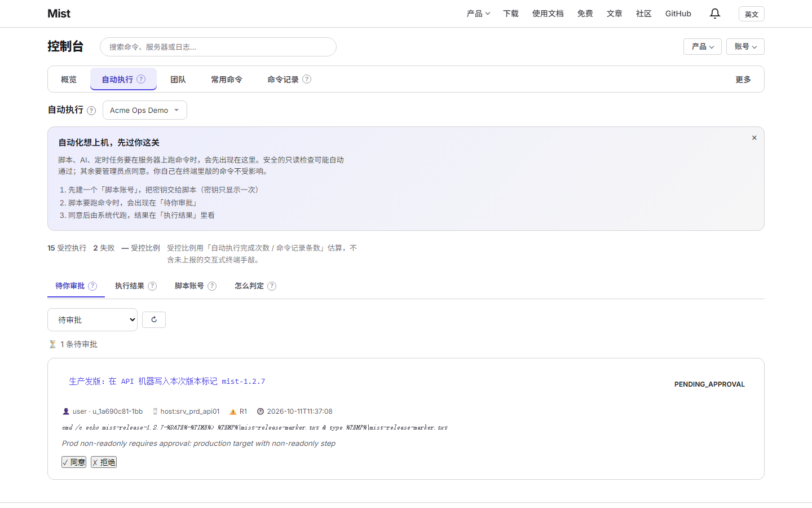Click help icon beside 执行结果 tab
This screenshot has width=812, height=508.
pyautogui.click(x=152, y=286)
